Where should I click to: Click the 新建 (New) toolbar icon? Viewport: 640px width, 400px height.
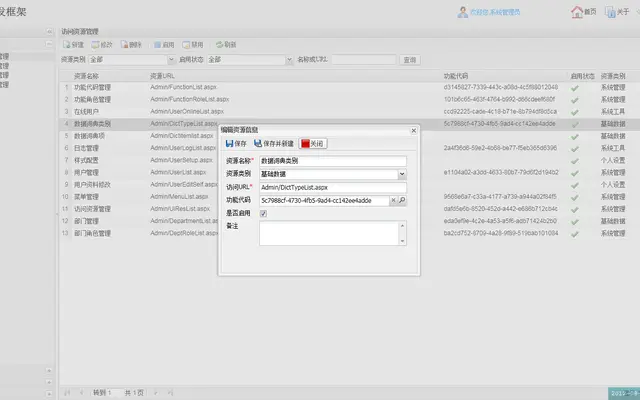(x=67, y=45)
